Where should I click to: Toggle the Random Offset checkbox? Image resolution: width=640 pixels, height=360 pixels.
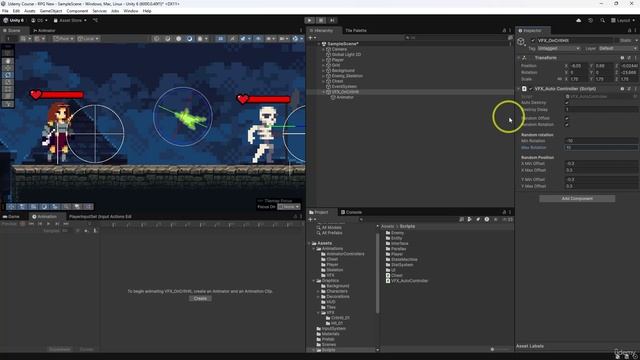click(x=567, y=118)
